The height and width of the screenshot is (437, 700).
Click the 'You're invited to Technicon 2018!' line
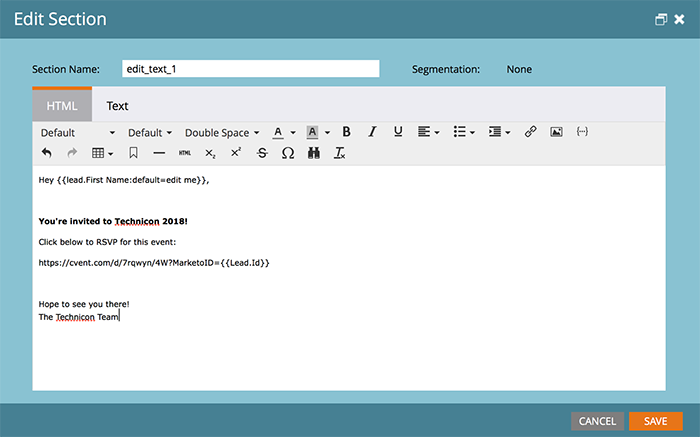pos(113,221)
